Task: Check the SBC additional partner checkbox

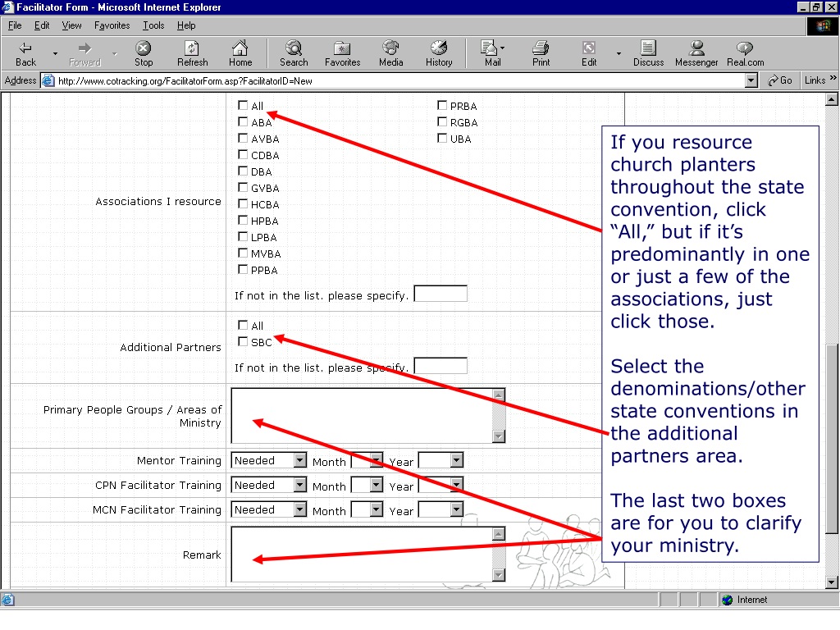Action: pyautogui.click(x=243, y=341)
